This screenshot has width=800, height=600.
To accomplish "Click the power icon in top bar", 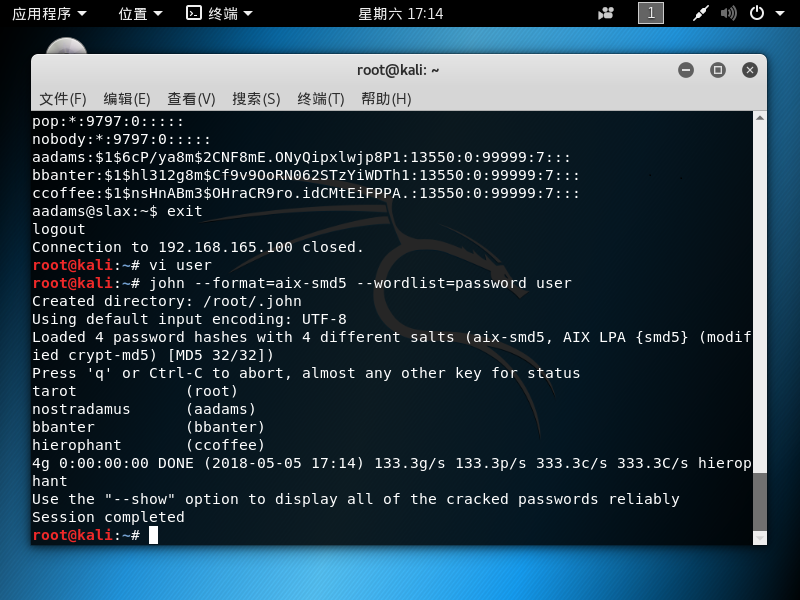I will tap(757, 13).
